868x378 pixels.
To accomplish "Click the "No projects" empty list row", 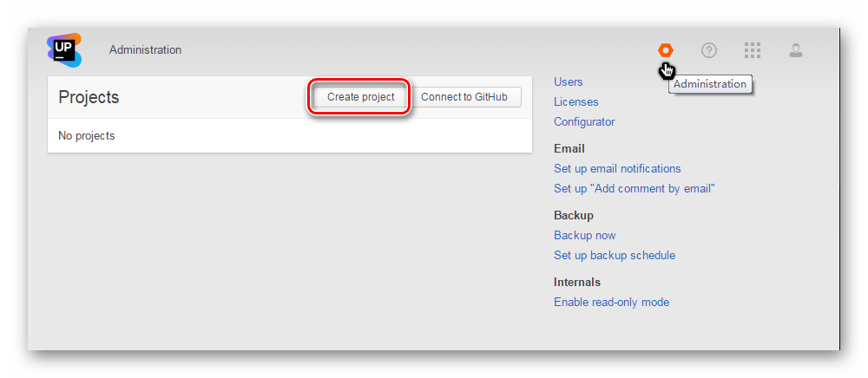I will (x=290, y=136).
